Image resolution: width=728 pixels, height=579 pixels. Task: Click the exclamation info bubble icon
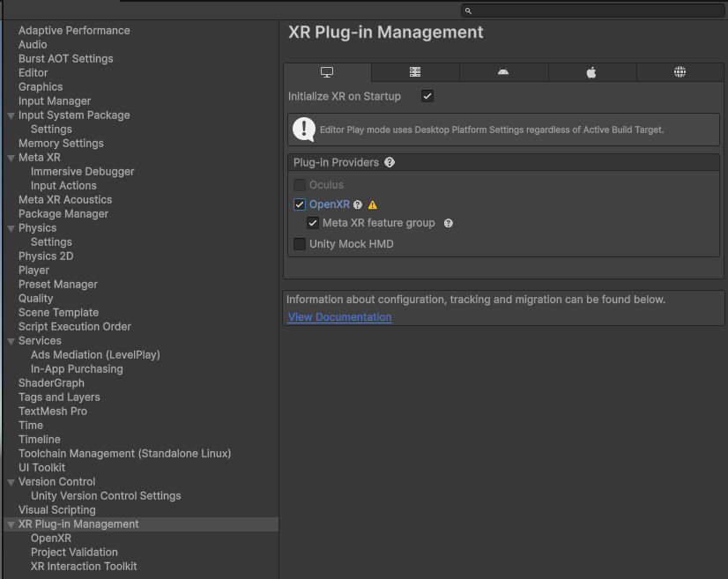pyautogui.click(x=304, y=129)
